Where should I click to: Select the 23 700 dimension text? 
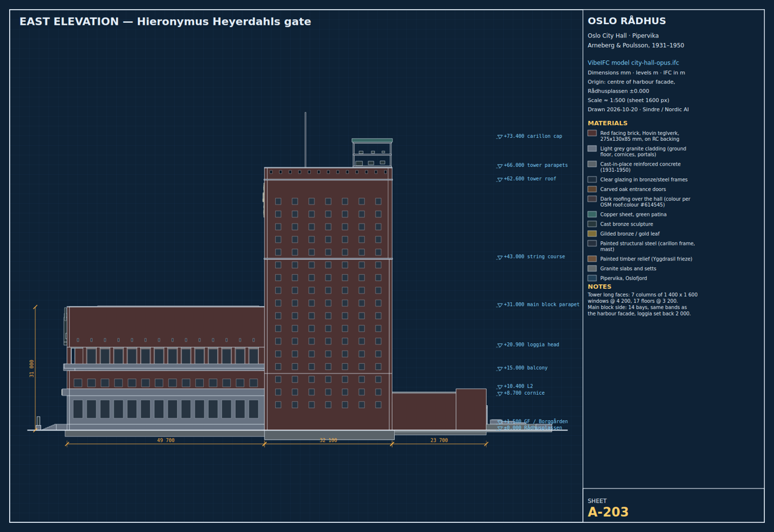[439, 441]
